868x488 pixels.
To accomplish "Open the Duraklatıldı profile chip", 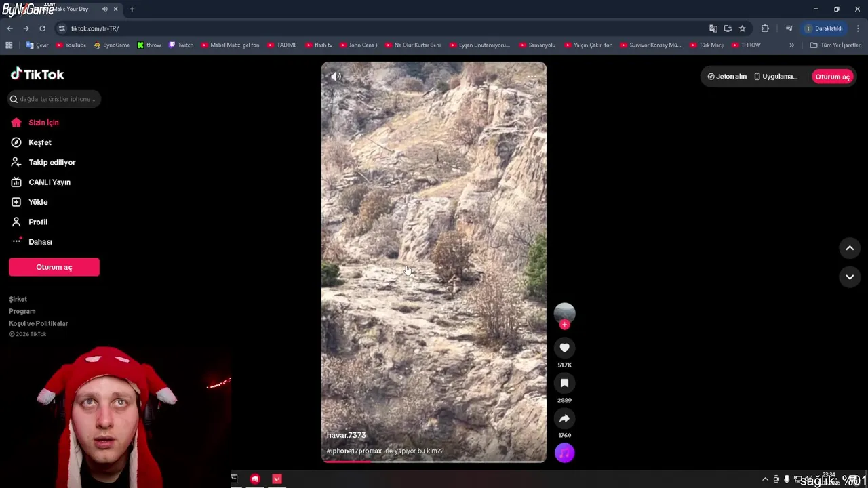I will (824, 28).
